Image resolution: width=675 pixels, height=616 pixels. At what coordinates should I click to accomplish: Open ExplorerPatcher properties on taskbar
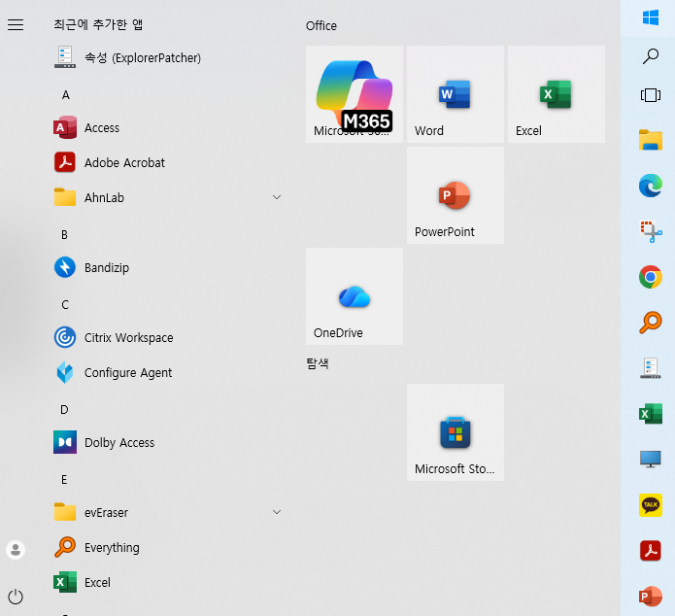click(651, 368)
